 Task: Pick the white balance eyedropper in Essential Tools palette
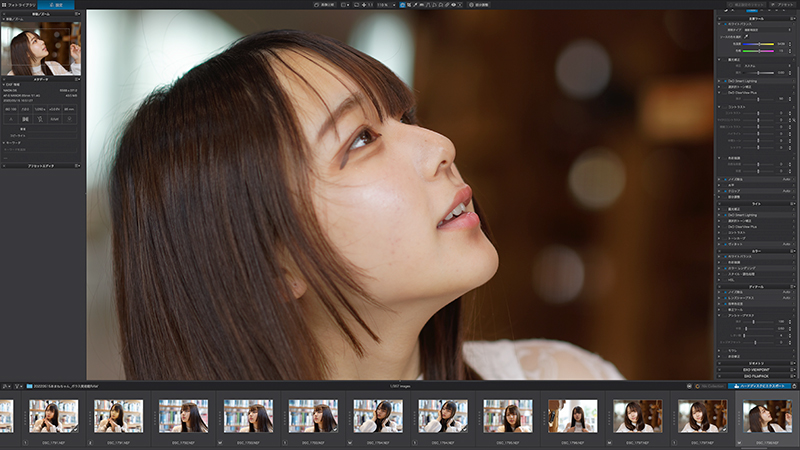point(745,37)
